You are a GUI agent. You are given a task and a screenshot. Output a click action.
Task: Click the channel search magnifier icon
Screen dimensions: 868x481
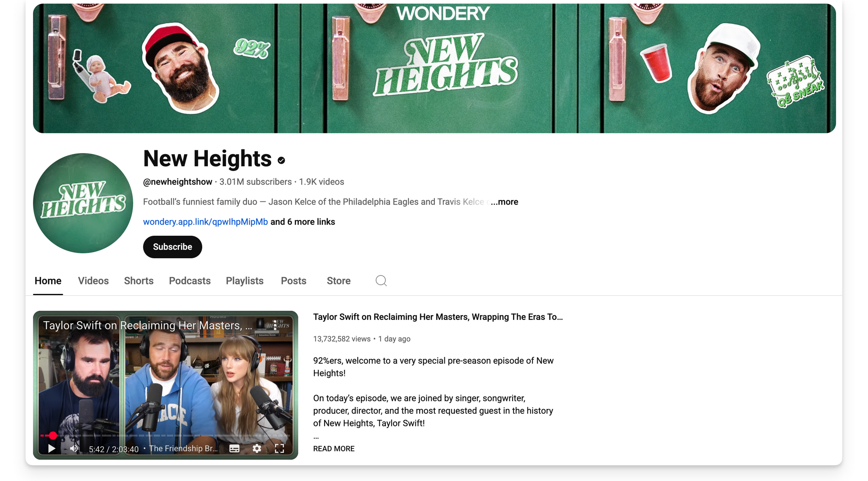(381, 281)
